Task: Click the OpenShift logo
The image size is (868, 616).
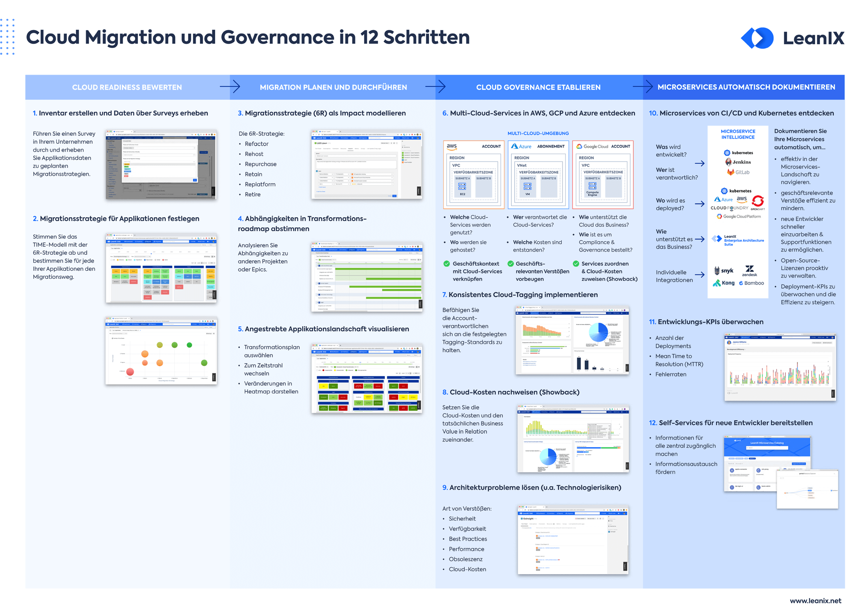Action: point(757,203)
